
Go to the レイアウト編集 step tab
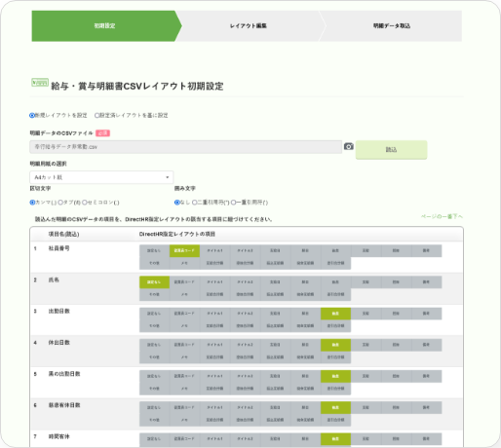[x=249, y=26]
